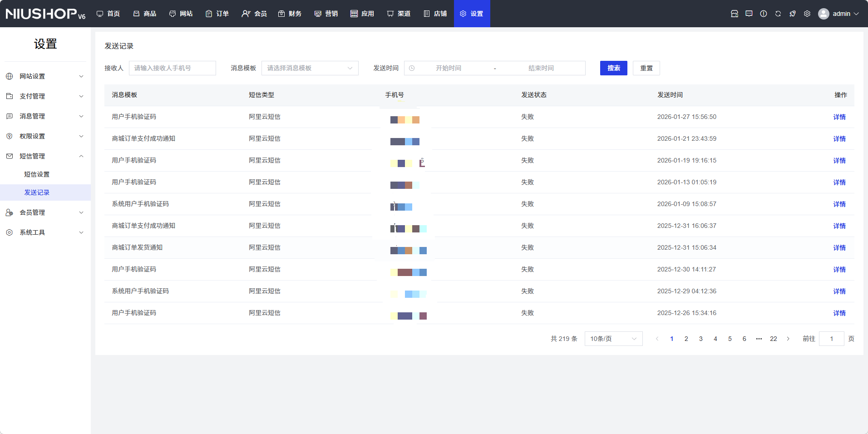Click the admin user avatar
This screenshot has width=868, height=434.
tap(824, 14)
